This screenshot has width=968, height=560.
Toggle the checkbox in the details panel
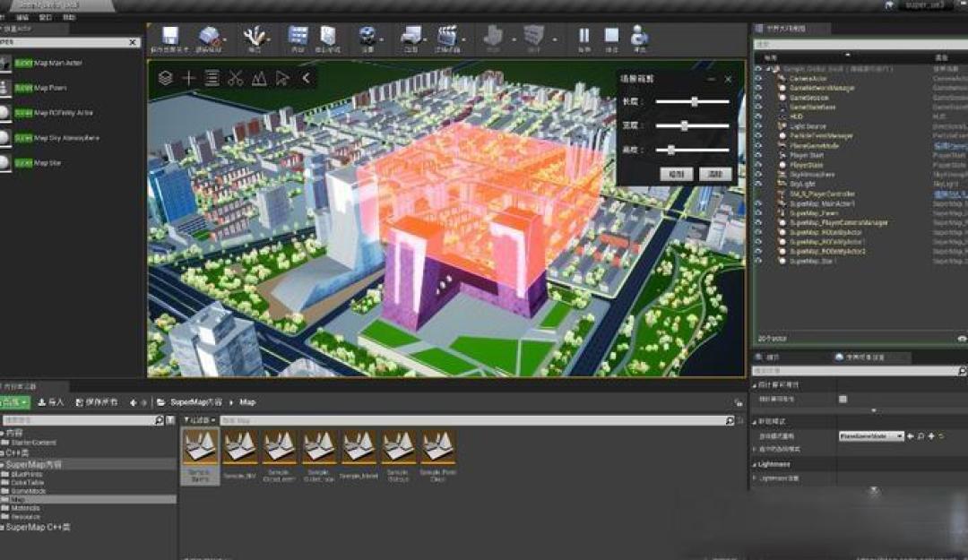[x=843, y=400]
